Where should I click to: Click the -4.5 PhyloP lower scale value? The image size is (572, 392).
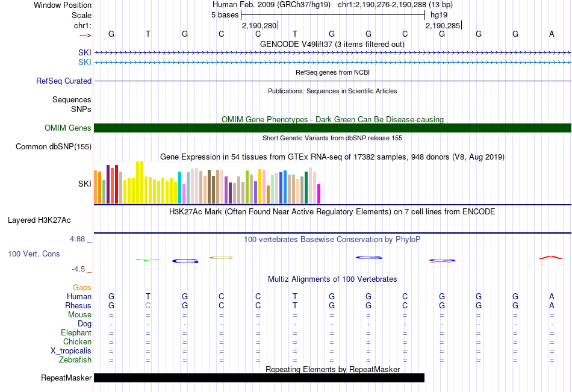(78, 269)
